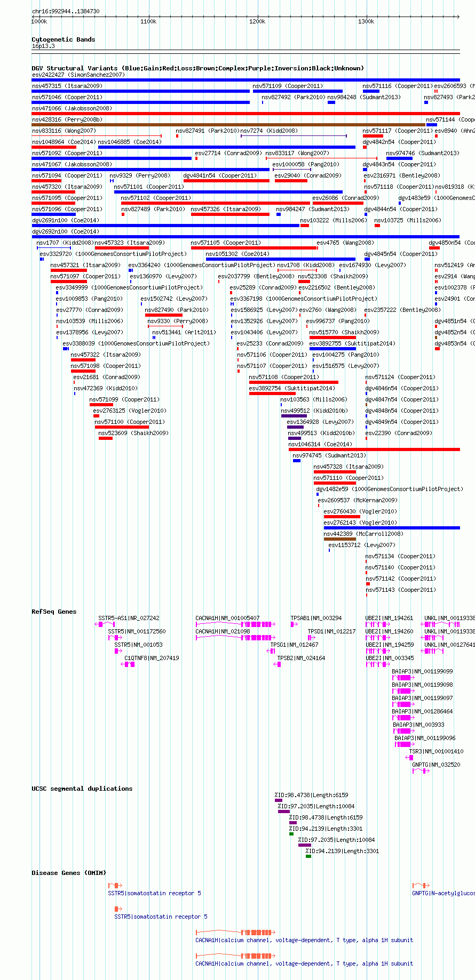Click GNPTG OMIM disease gene label
This screenshot has height=980, width=475.
pos(443,893)
